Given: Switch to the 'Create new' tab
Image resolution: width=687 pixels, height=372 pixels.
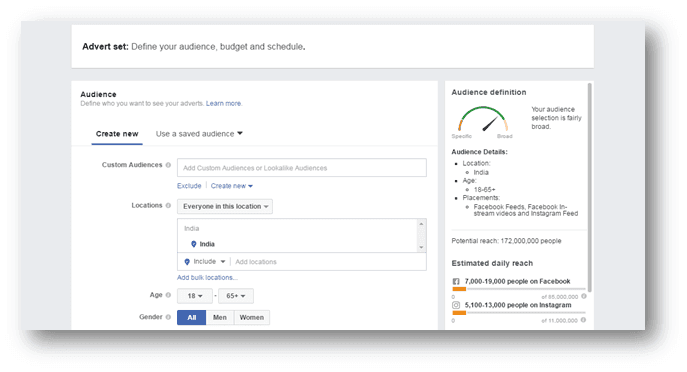Looking at the screenshot, I should [117, 134].
